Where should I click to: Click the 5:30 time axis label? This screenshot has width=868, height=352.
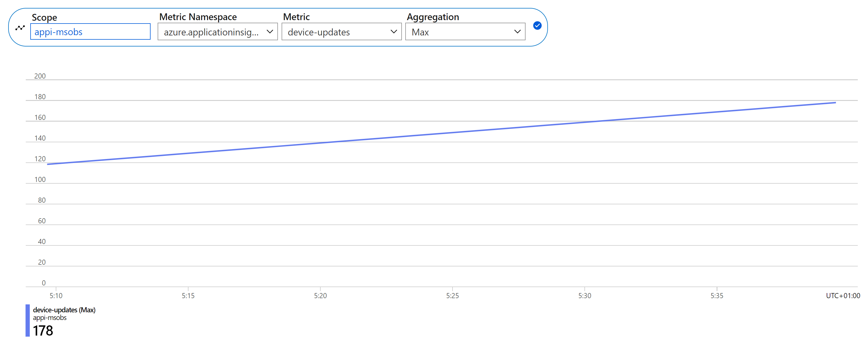coord(585,296)
